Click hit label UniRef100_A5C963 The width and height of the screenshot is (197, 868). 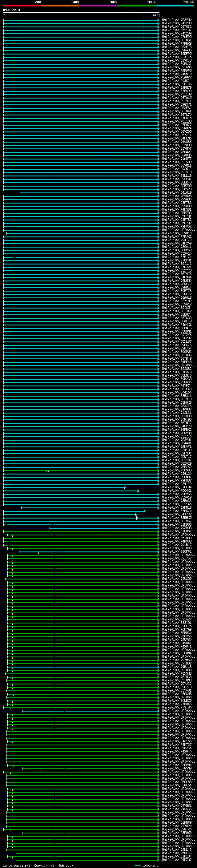pyautogui.click(x=176, y=470)
